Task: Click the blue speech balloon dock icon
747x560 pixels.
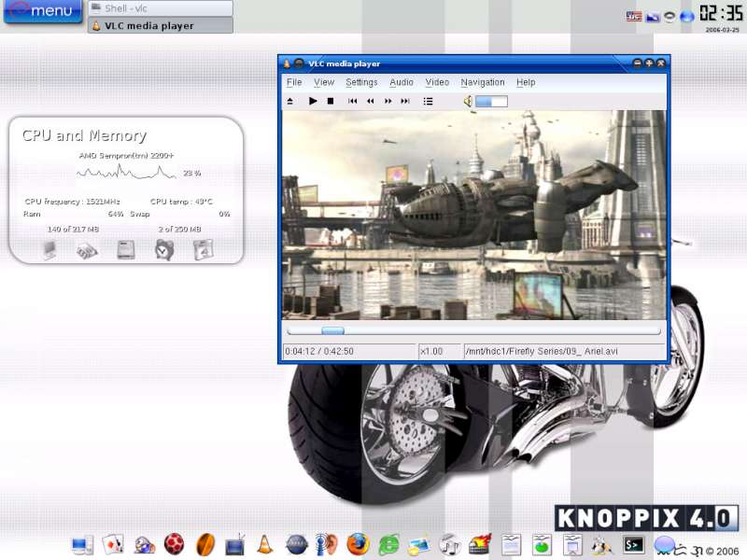Action: point(665,545)
